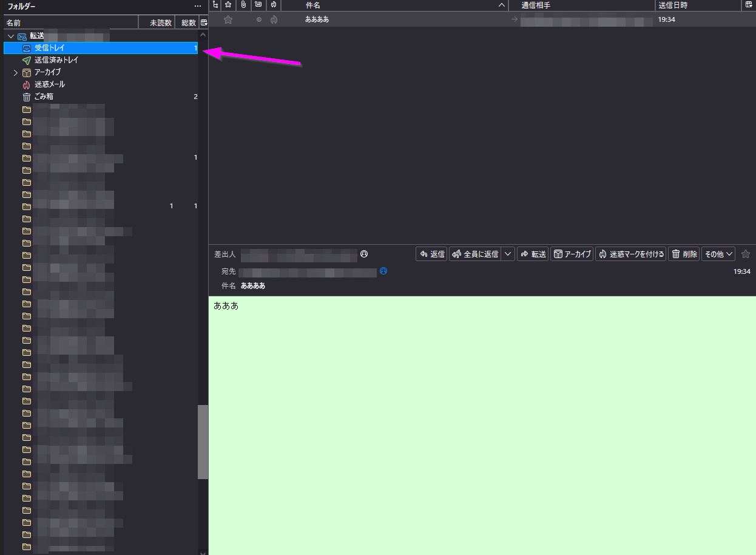Sort messages by attachment column icon
The height and width of the screenshot is (555, 756).
243,5
